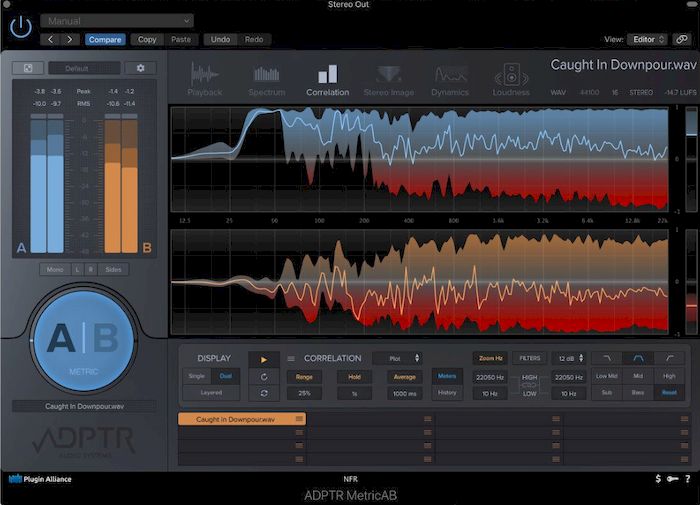This screenshot has height=505, width=700.
Task: Select Single display mode
Action: (196, 376)
